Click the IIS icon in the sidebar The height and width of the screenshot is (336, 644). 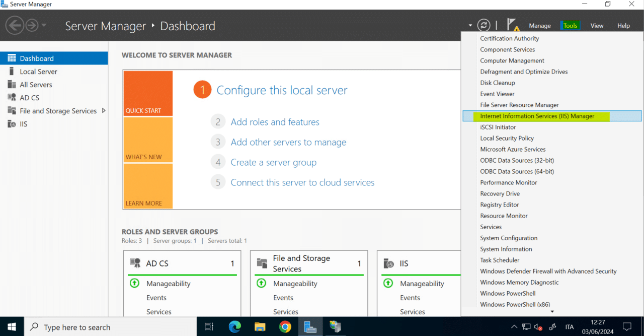point(12,124)
